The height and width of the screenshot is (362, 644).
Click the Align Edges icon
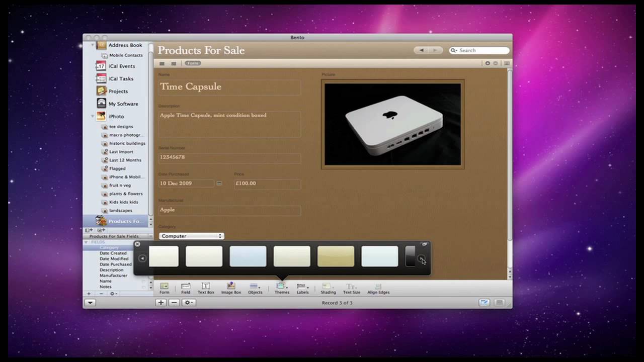coord(378,286)
